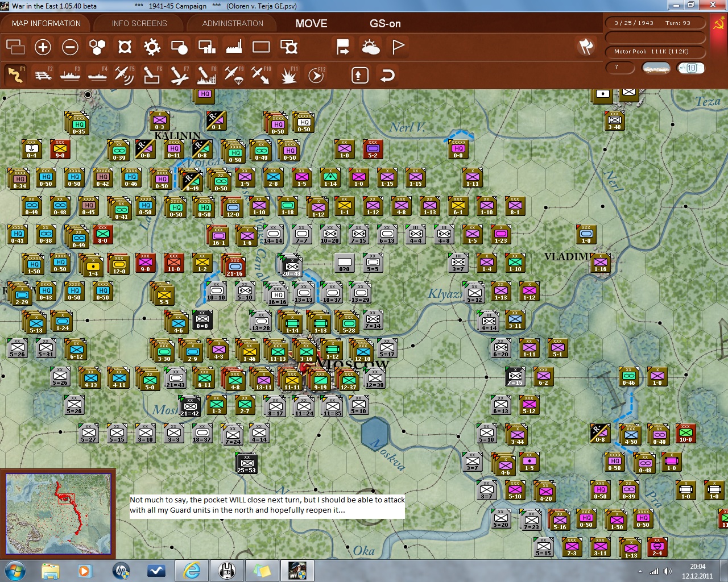Select the 10-0 red unit counter
728x582 pixels.
pyautogui.click(x=686, y=433)
